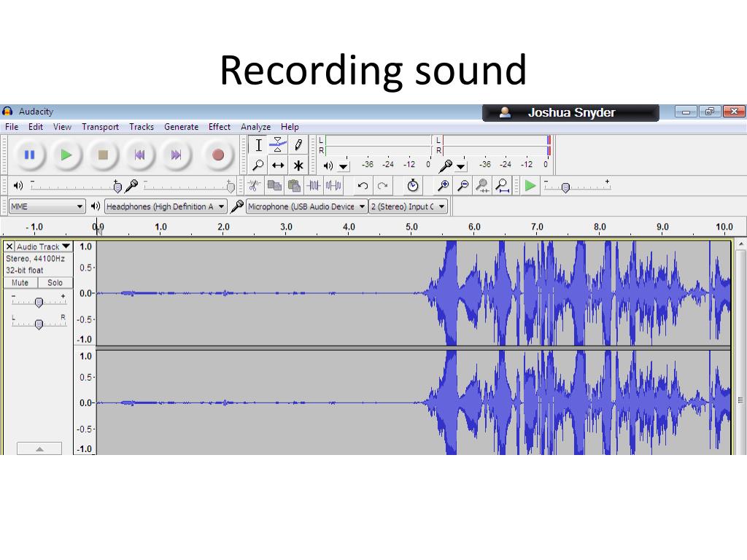Open the Microphone input device dropdown
Image resolution: width=747 pixels, height=560 pixels.
coord(306,206)
